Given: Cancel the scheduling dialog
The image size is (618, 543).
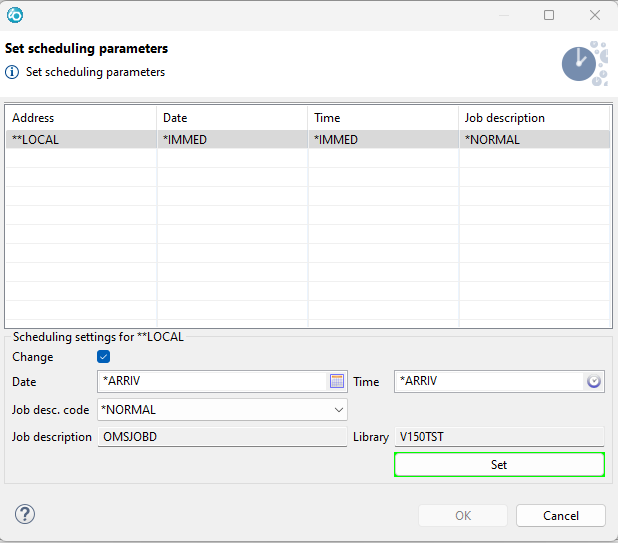Looking at the screenshot, I should (561, 515).
